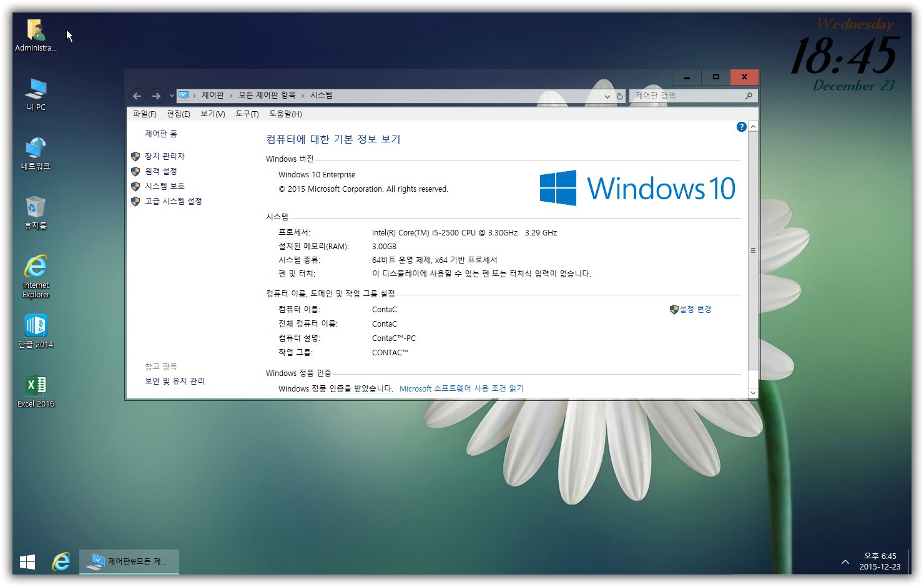
Task: Select 제어판 breadcrumb in address bar
Action: point(212,95)
